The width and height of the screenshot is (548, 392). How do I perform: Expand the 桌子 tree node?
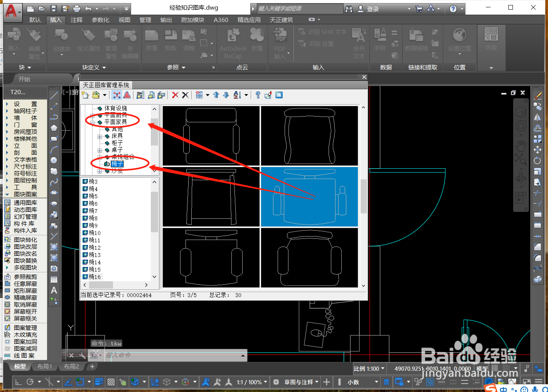tap(100, 150)
